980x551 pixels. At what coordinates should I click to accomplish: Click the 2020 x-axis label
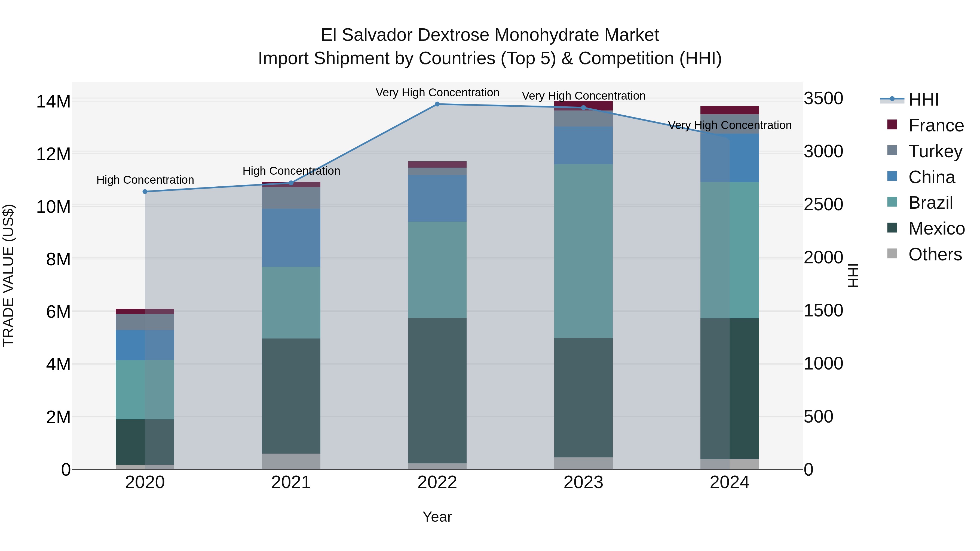click(x=145, y=482)
